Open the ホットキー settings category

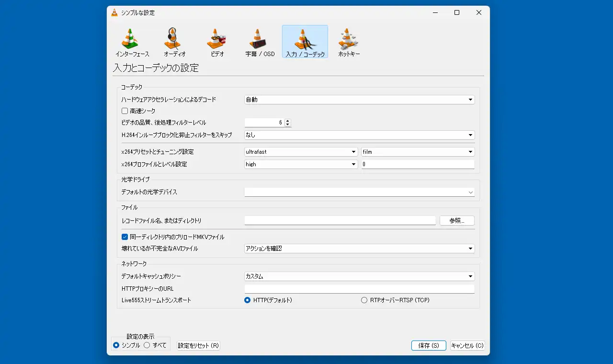(349, 42)
